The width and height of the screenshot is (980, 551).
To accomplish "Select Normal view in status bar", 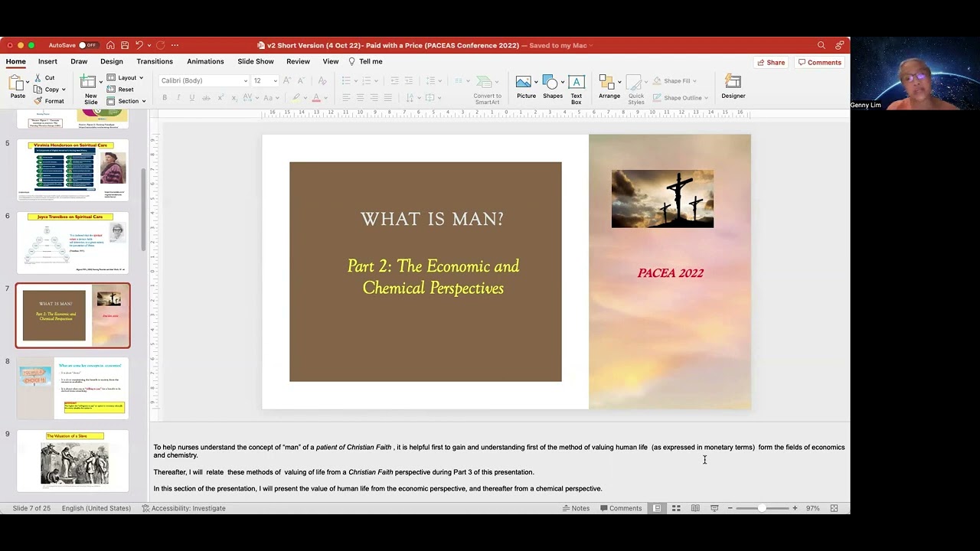I will pyautogui.click(x=657, y=508).
